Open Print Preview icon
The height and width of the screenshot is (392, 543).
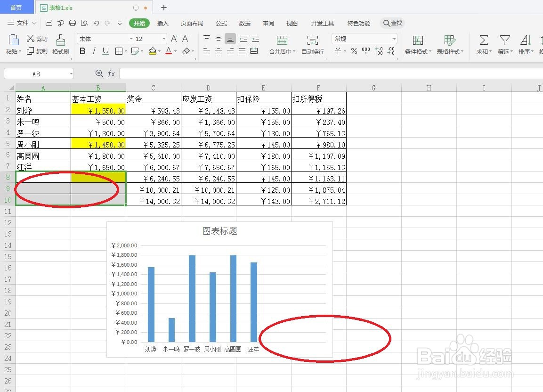[84, 23]
